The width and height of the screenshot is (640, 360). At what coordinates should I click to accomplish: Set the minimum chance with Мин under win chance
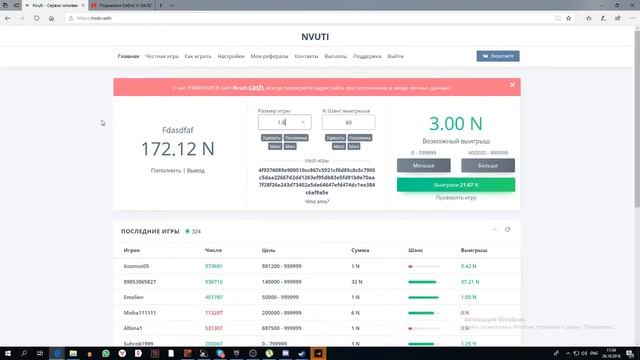coord(354,146)
